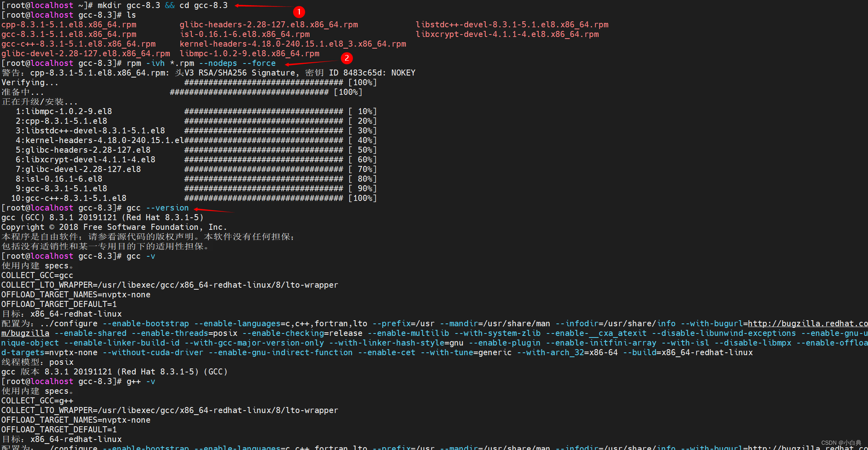Screen dimensions: 868x450
Task: Click the 40% progress value of kernel-headers row
Action: click(365, 140)
